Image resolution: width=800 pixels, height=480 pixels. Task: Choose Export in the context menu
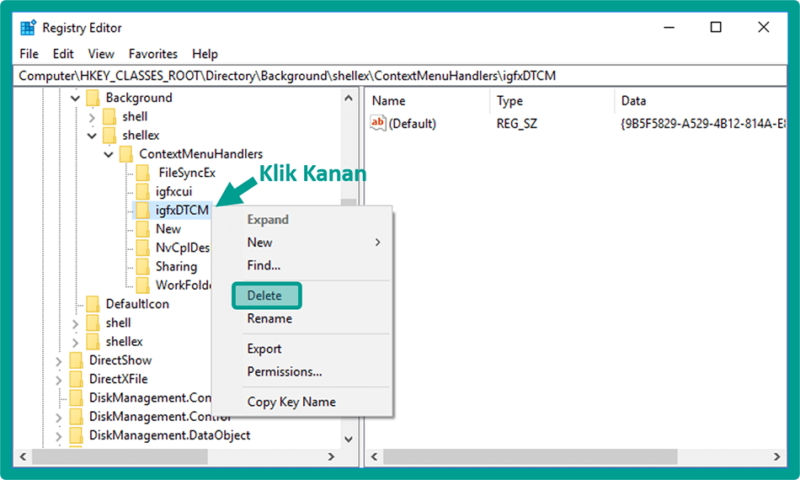pyautogui.click(x=264, y=349)
